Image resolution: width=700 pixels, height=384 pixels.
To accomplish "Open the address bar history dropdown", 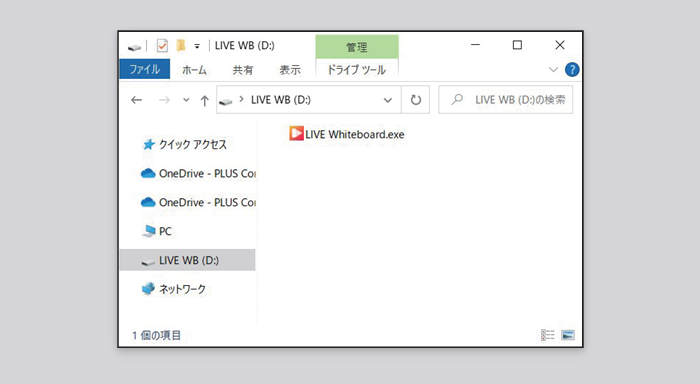I will [x=388, y=100].
